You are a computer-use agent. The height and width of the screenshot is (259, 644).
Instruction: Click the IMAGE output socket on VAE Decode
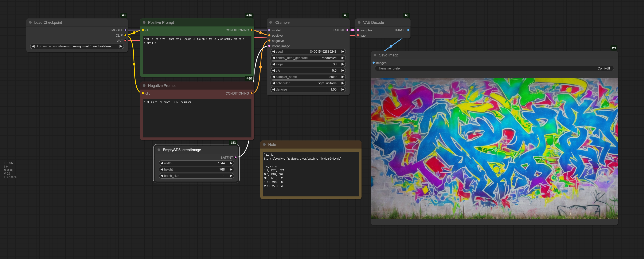(x=408, y=30)
